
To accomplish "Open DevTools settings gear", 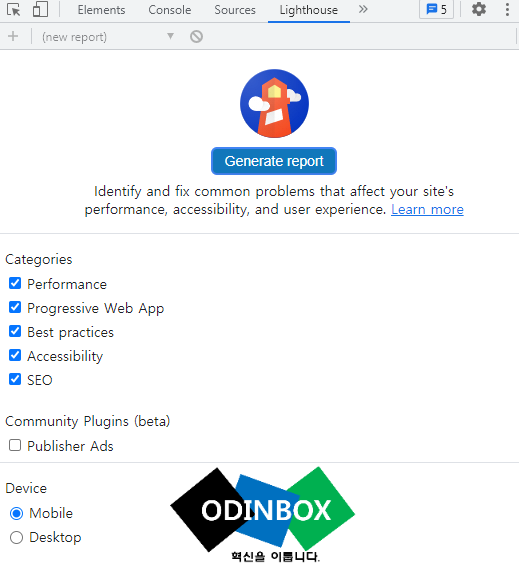I will click(x=479, y=9).
